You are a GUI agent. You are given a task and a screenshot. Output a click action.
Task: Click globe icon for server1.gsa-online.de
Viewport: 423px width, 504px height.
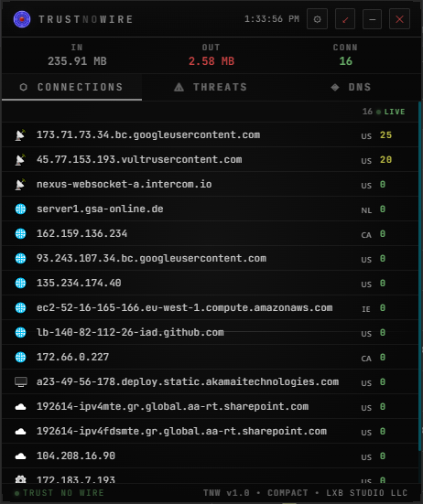point(20,209)
